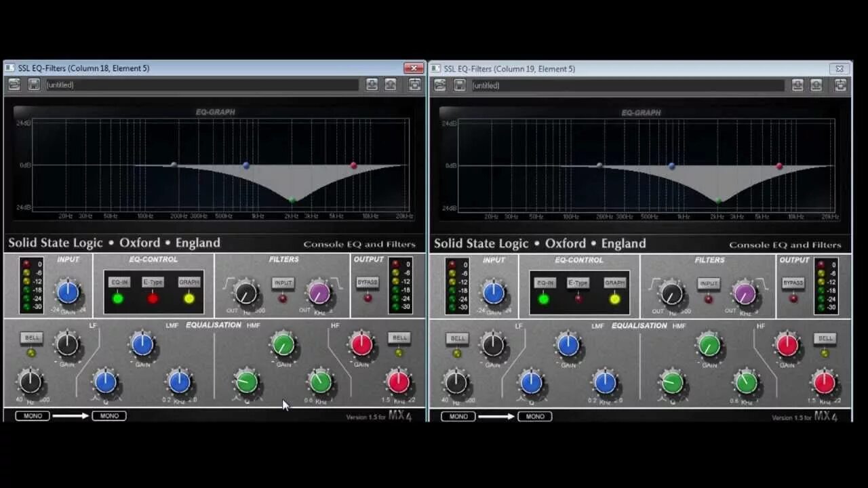Select green HMF node on Column 18 EQ graph
The height and width of the screenshot is (488, 868).
coord(292,200)
